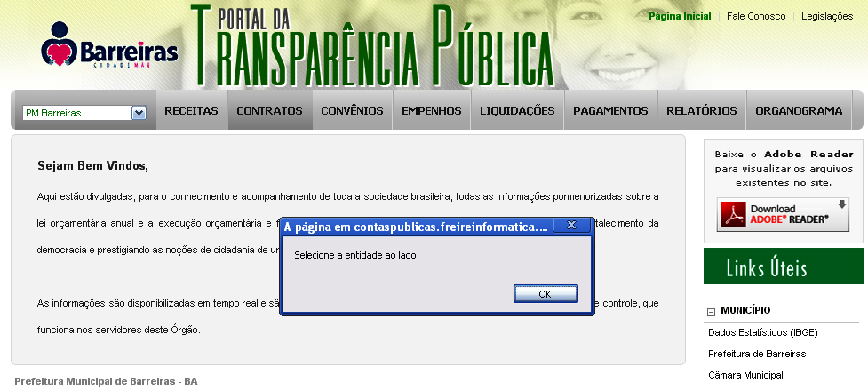Image resolution: width=868 pixels, height=391 pixels.
Task: Navigate to Pagamentos
Action: (610, 111)
